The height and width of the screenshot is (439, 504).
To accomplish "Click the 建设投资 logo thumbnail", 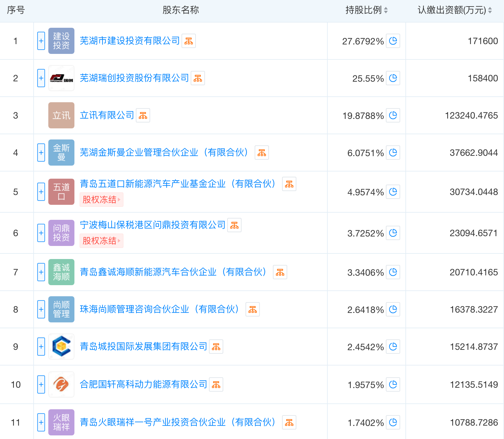I will [61, 41].
